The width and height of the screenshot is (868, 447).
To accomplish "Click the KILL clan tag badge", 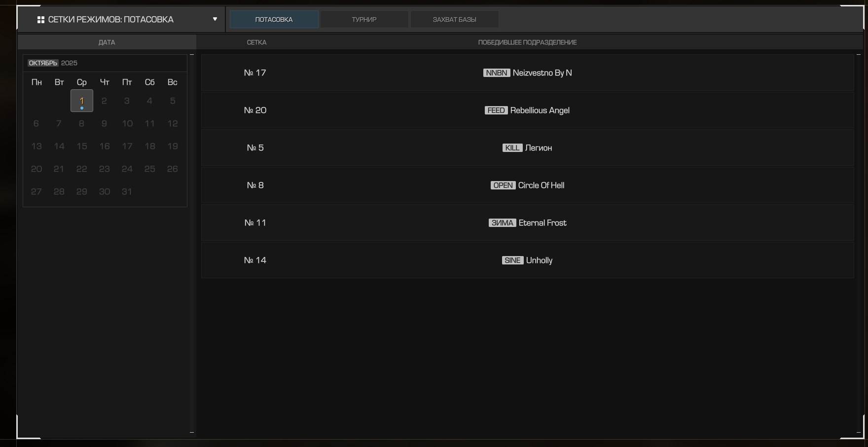I will 512,148.
